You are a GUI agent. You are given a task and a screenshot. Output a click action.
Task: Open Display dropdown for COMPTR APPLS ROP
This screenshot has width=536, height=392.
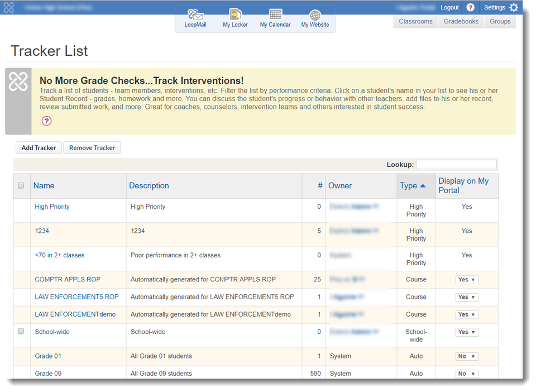coord(467,280)
